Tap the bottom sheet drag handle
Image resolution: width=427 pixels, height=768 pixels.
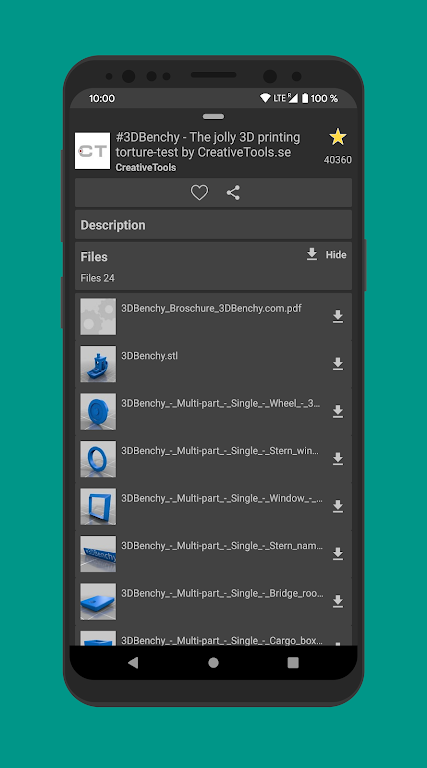click(x=214, y=117)
